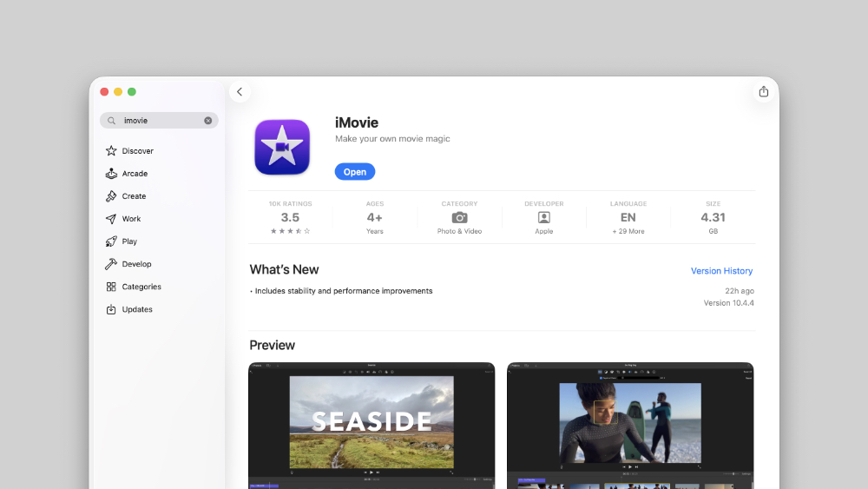
Task: Clear the search field with the X icon
Action: [208, 121]
